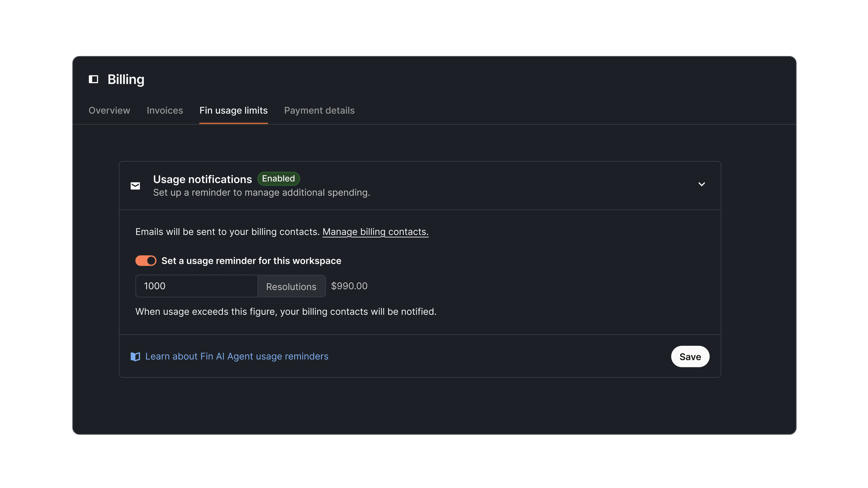This screenshot has height=488, width=868.
Task: Click the $990.00 price text
Action: click(349, 286)
